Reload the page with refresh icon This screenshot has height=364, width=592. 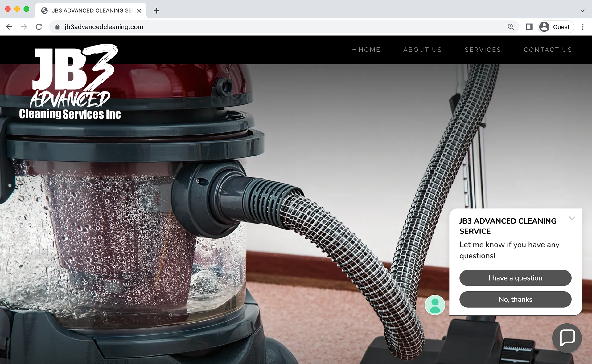(39, 27)
